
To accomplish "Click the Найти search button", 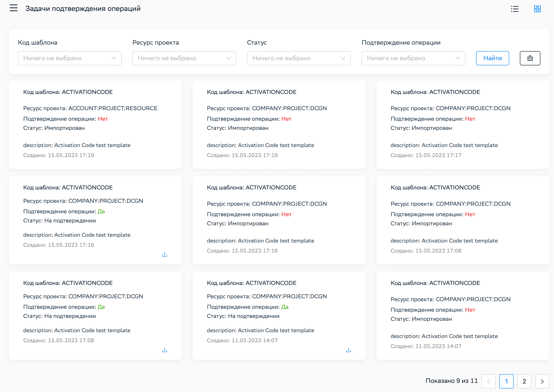I will point(492,58).
